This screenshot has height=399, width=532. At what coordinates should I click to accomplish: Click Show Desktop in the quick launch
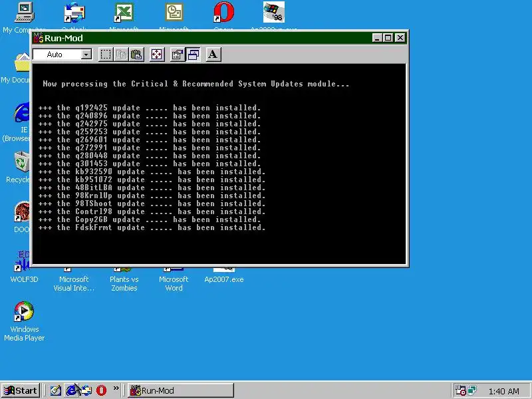tap(55, 390)
